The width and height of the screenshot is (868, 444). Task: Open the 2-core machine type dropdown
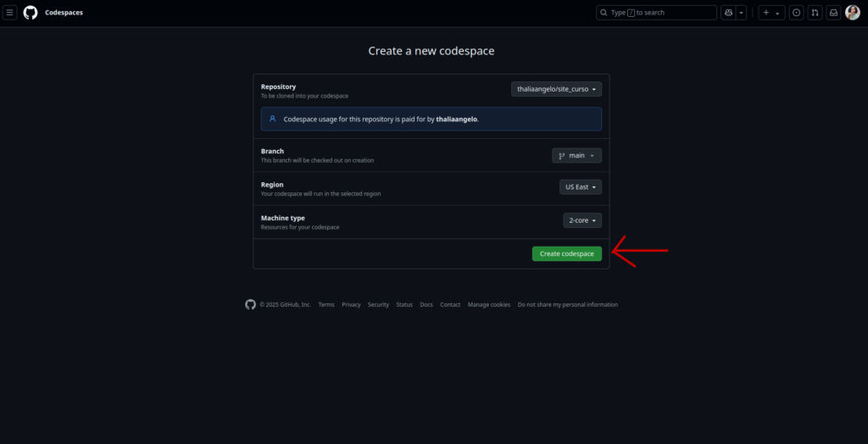click(582, 220)
